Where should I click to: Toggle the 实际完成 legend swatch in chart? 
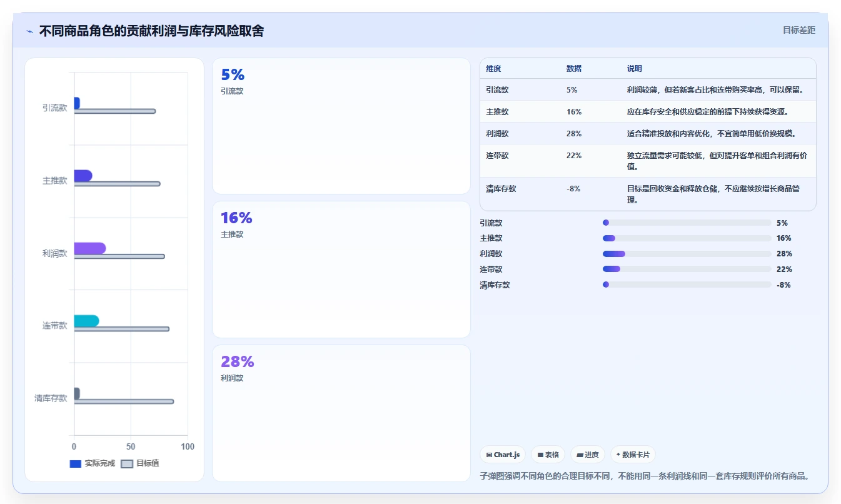pos(76,464)
